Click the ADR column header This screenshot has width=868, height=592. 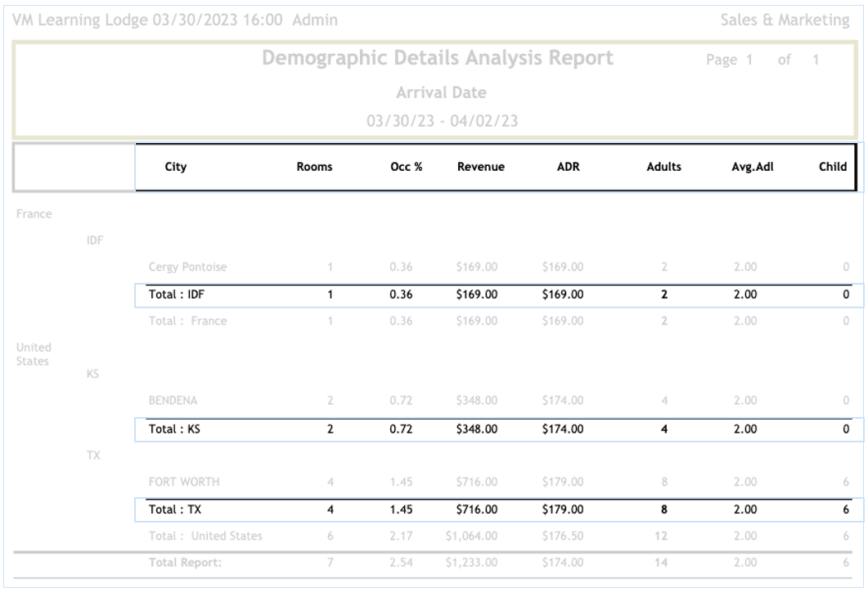[569, 168]
